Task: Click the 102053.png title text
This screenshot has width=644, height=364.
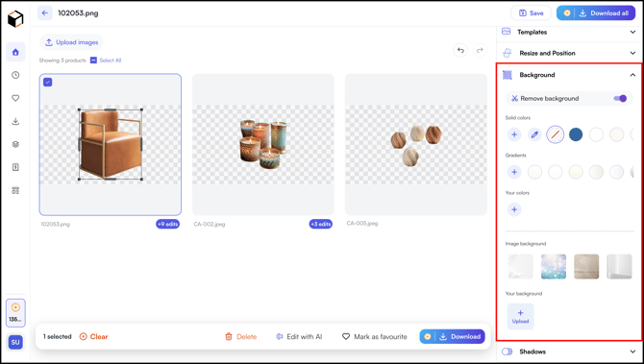Action: point(78,13)
